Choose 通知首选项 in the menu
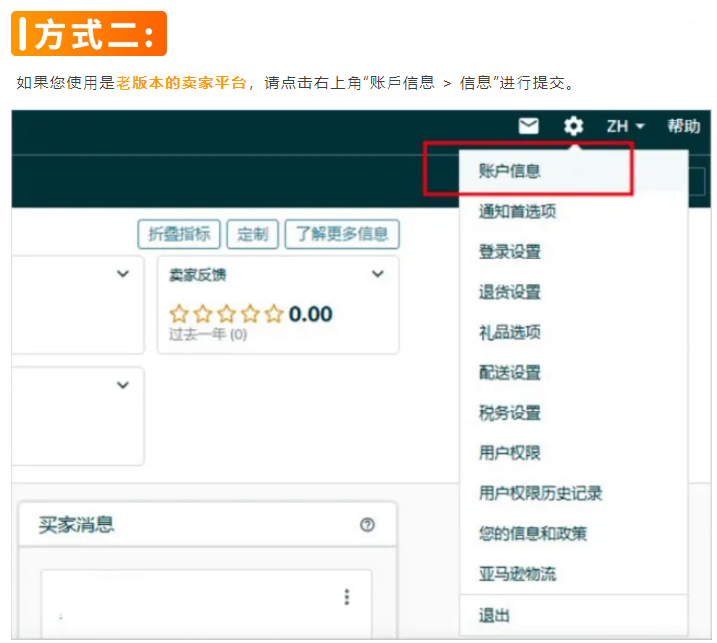This screenshot has height=643, width=717. point(517,212)
